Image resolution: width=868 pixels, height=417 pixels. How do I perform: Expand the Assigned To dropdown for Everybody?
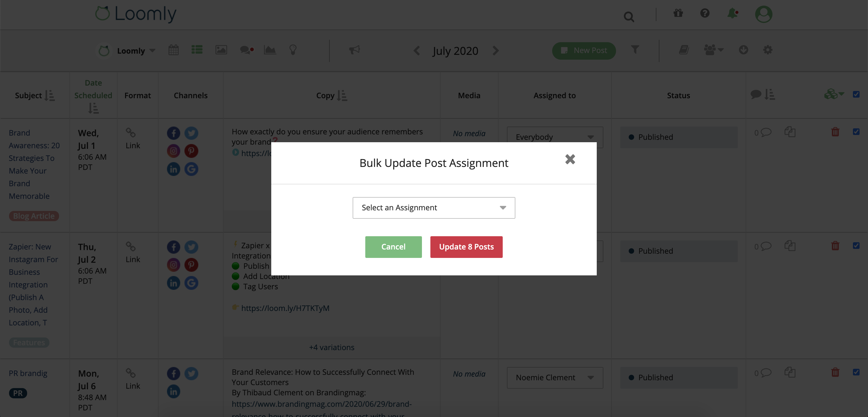(591, 136)
